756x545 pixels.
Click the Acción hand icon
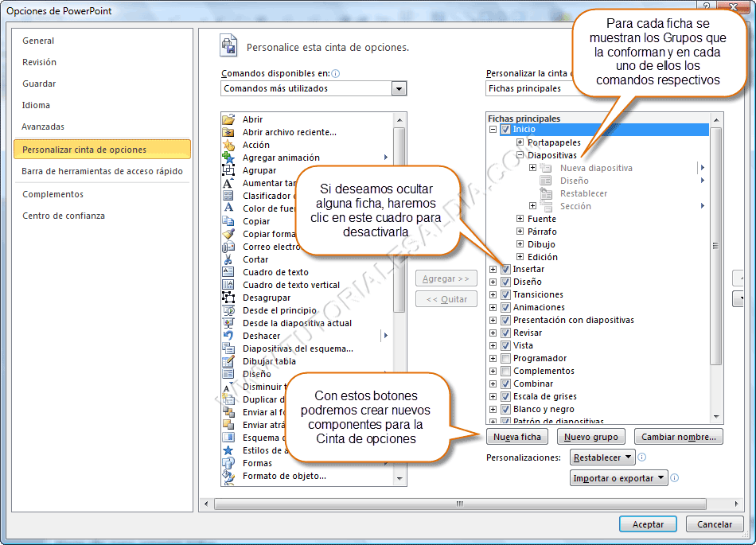[x=228, y=145]
